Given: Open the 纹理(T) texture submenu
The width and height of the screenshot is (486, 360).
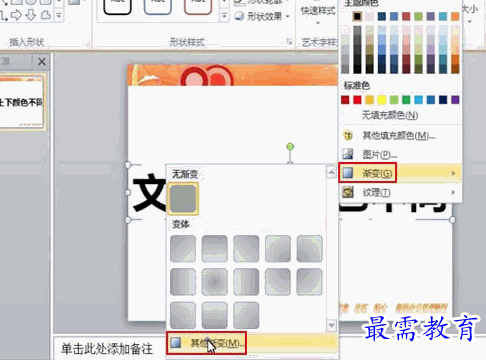Looking at the screenshot, I should pyautogui.click(x=400, y=192).
